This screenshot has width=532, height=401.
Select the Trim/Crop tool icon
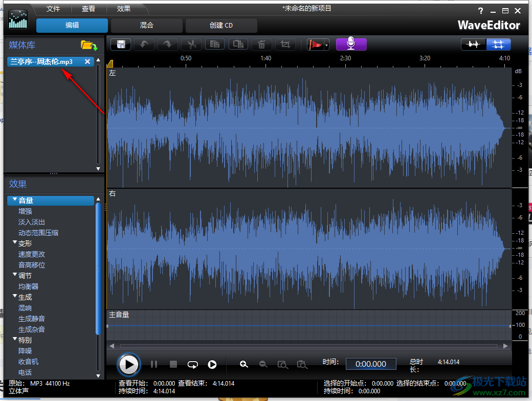285,44
